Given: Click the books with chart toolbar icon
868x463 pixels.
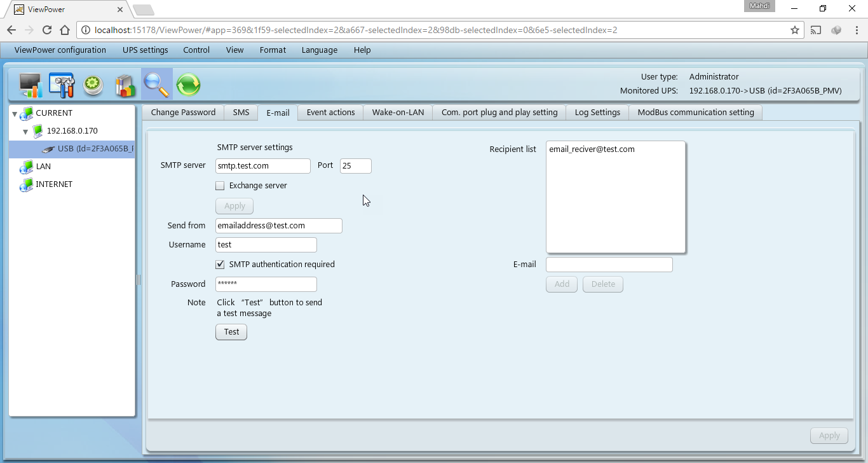Looking at the screenshot, I should pyautogui.click(x=125, y=85).
